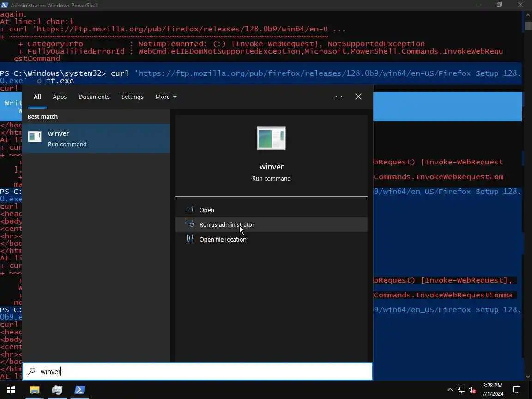
Task: Expand the More filters dropdown
Action: point(166,97)
